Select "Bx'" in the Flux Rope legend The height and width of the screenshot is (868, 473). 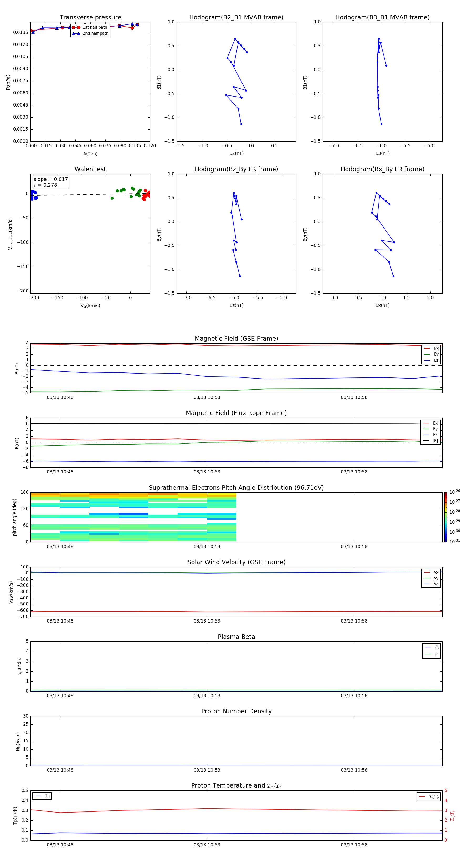click(431, 423)
